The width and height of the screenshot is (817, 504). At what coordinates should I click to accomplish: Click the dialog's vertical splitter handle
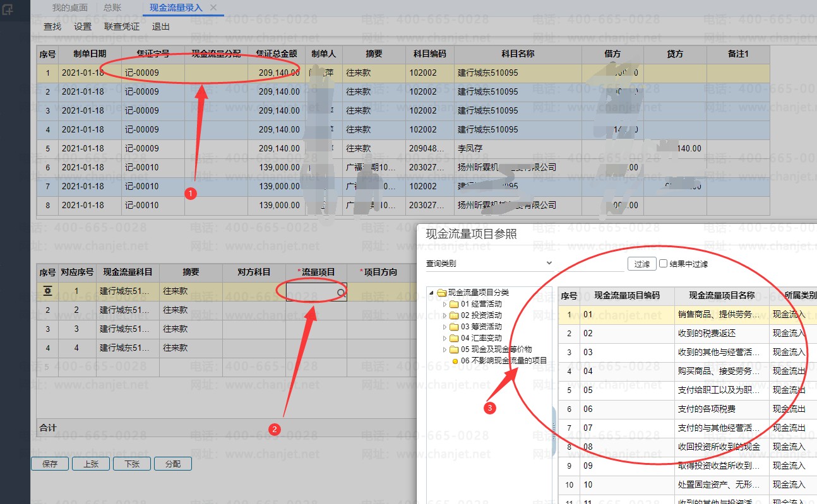click(x=554, y=432)
